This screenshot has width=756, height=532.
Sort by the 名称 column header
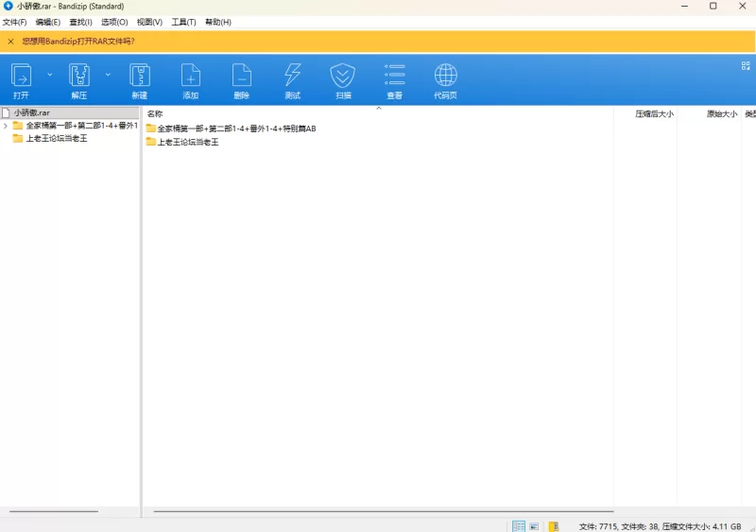tap(155, 113)
